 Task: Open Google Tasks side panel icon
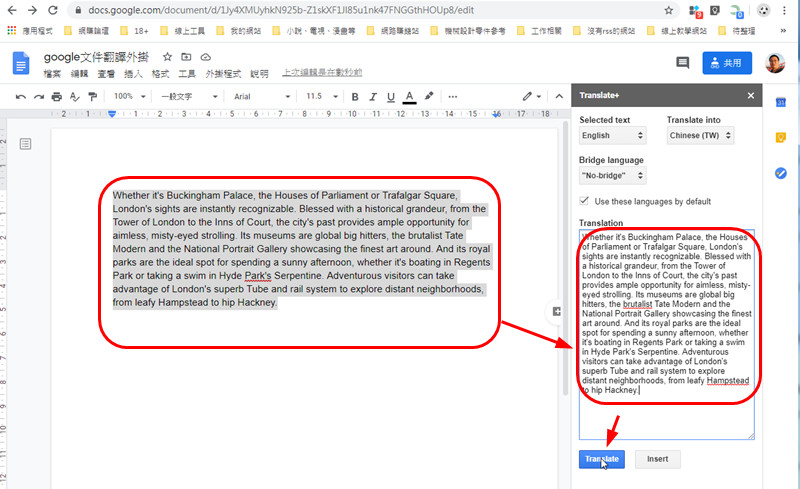(x=781, y=173)
